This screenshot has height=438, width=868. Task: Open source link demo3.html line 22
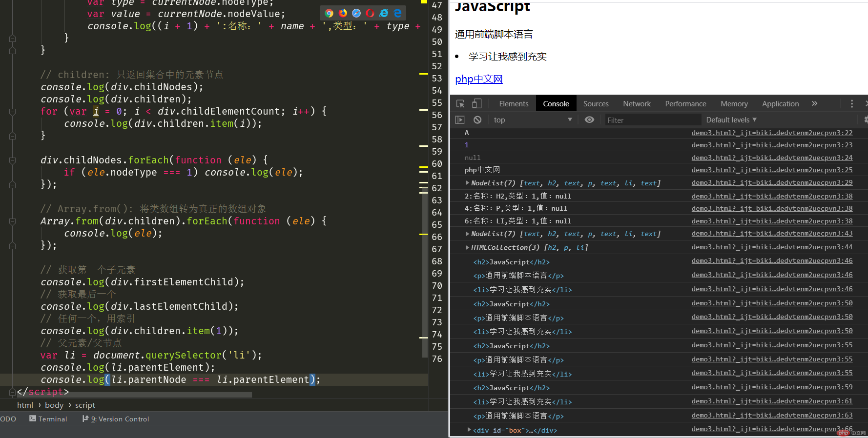(772, 133)
